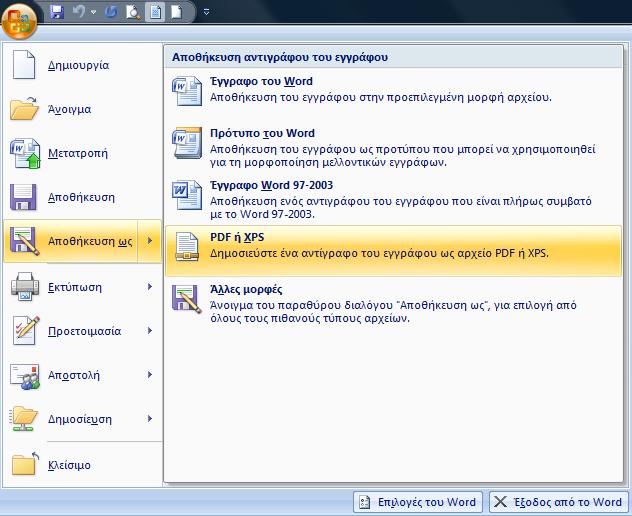Select the Αποστολή menu label
Image resolution: width=632 pixels, height=516 pixels.
click(74, 375)
